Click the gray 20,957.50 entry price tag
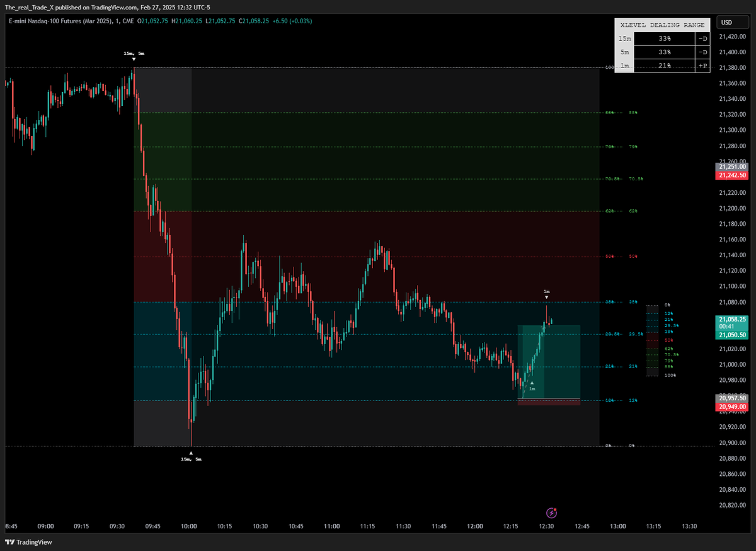The width and height of the screenshot is (756, 551). click(x=732, y=398)
